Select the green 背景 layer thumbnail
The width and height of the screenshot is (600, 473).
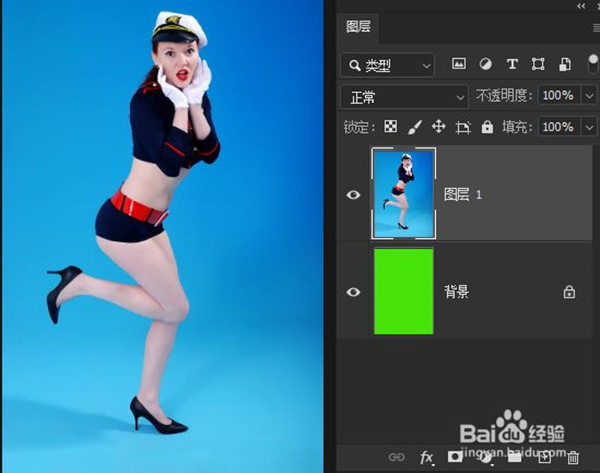click(403, 292)
